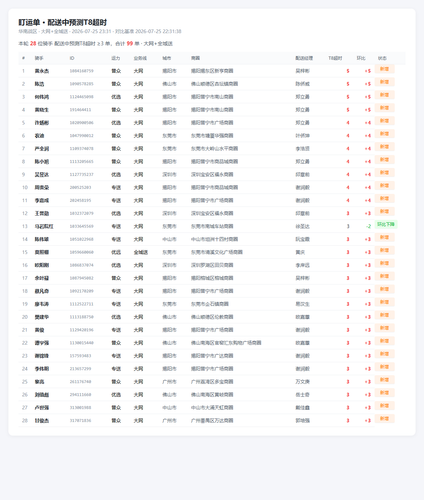Click 佛山顺德区杏坛镇商圈 in row 2
424x500 pixels.
coord(214,84)
